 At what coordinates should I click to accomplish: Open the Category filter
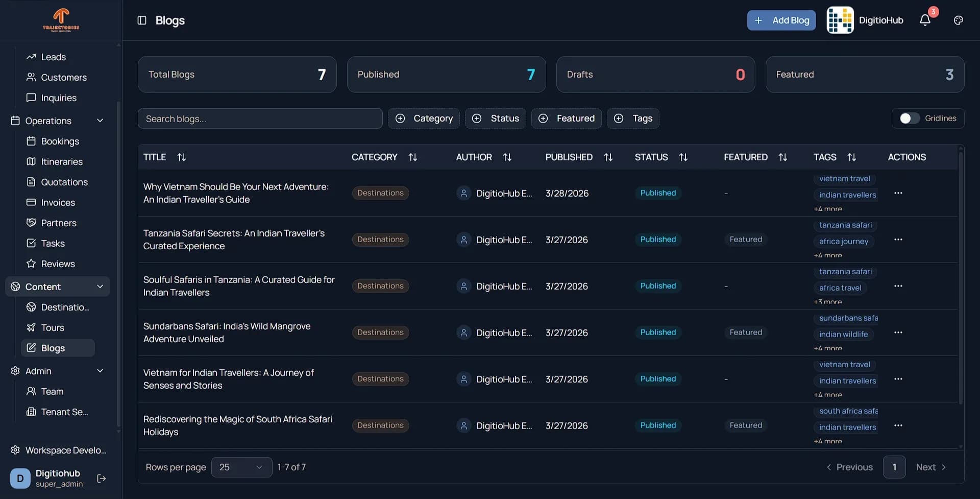click(424, 118)
